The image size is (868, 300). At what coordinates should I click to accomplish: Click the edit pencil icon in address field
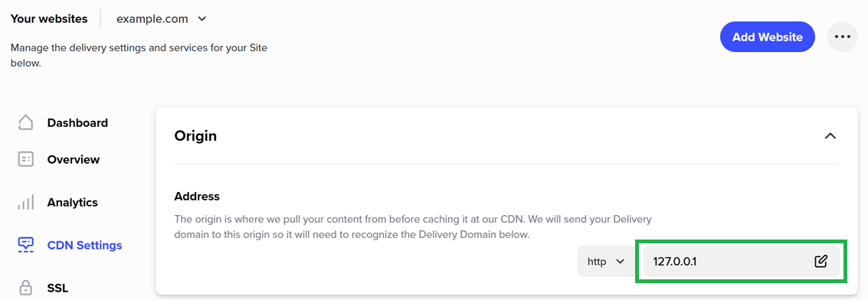(821, 261)
